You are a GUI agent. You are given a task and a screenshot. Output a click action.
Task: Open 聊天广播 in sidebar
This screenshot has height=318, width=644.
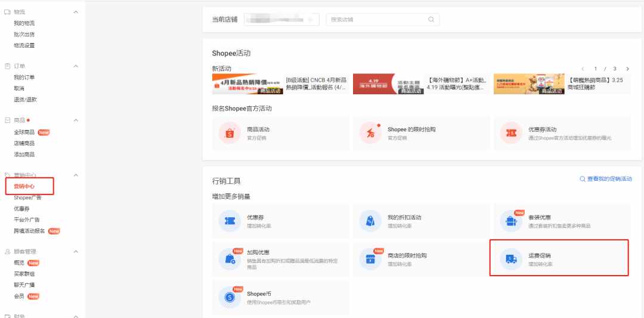24,285
